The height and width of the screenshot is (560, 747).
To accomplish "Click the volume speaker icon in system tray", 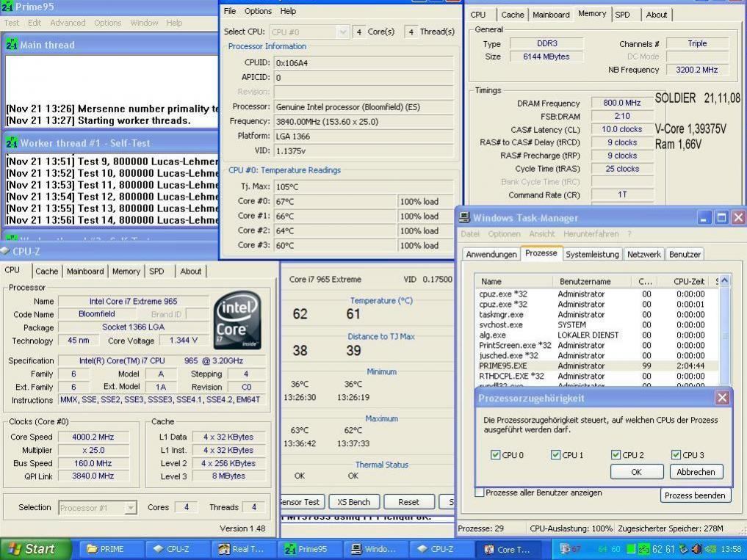I will pyautogui.click(x=695, y=549).
